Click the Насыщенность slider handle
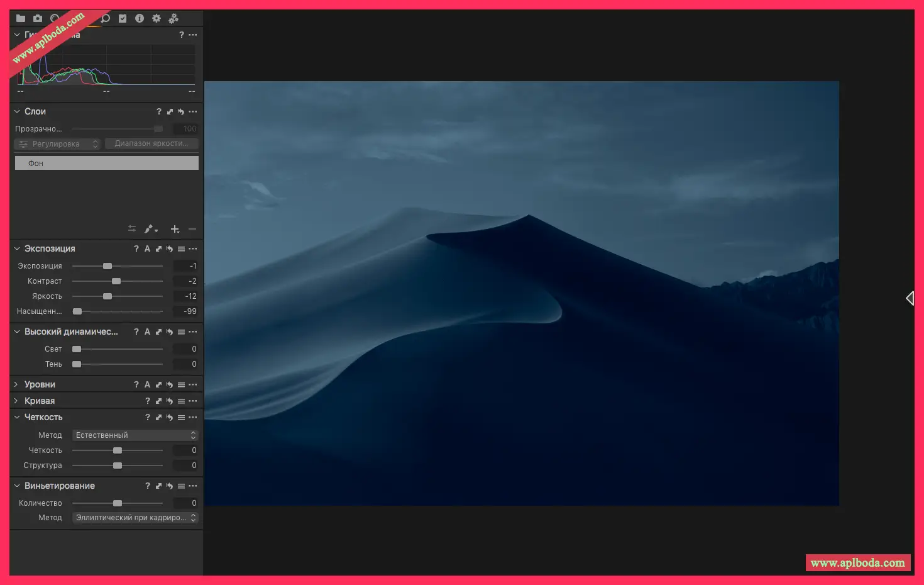Viewport: 924px width, 585px height. click(x=77, y=311)
